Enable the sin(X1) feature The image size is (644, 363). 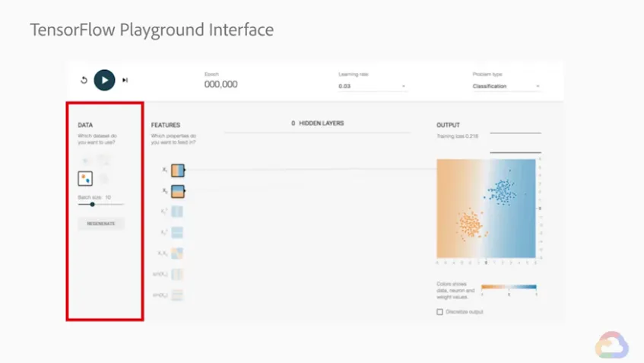pos(177,274)
